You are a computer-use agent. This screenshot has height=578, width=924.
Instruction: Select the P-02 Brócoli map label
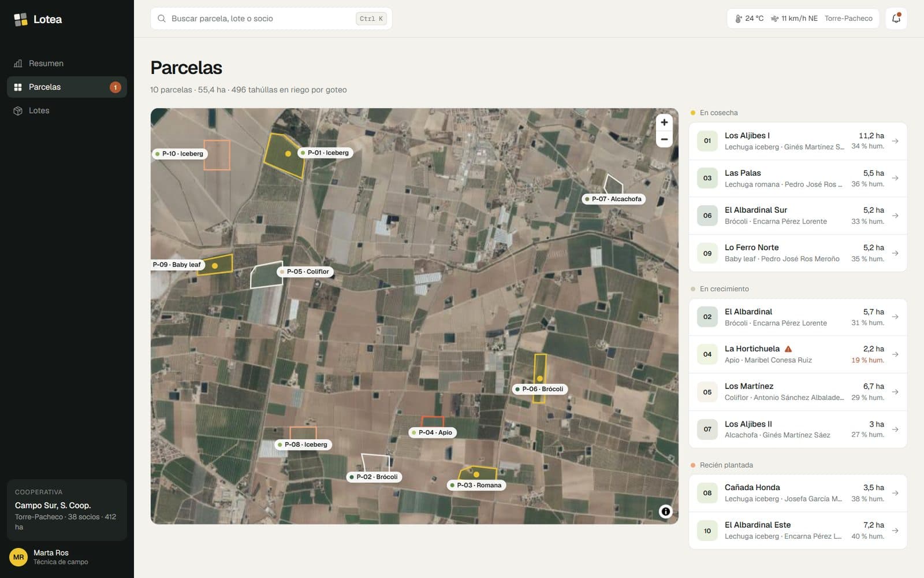click(374, 477)
